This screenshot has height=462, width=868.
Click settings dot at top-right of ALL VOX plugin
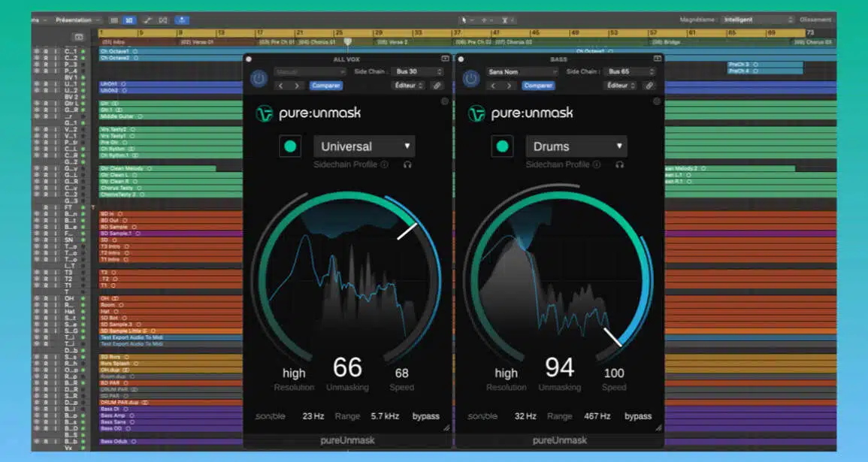tap(444, 101)
